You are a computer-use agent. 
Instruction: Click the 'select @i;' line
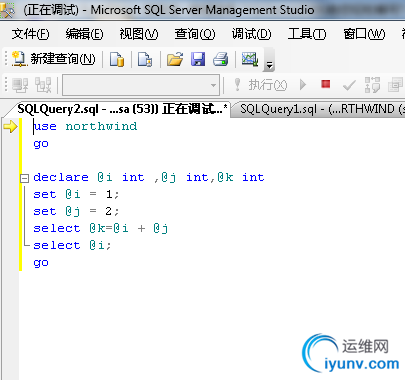click(72, 245)
